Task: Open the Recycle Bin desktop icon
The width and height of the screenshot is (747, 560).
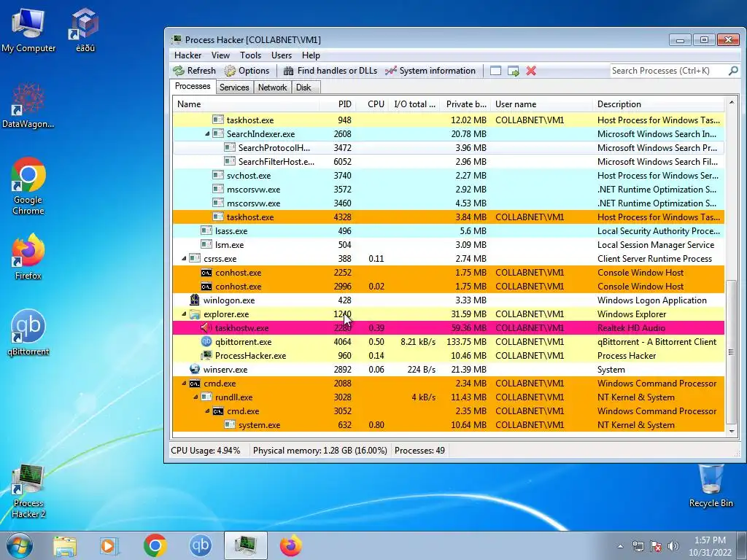Action: (711, 486)
